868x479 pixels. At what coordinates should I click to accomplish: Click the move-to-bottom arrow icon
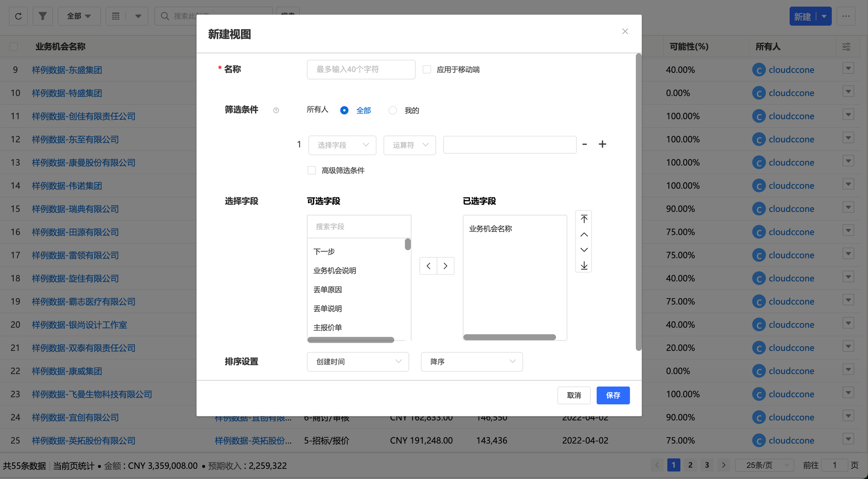coord(584,265)
